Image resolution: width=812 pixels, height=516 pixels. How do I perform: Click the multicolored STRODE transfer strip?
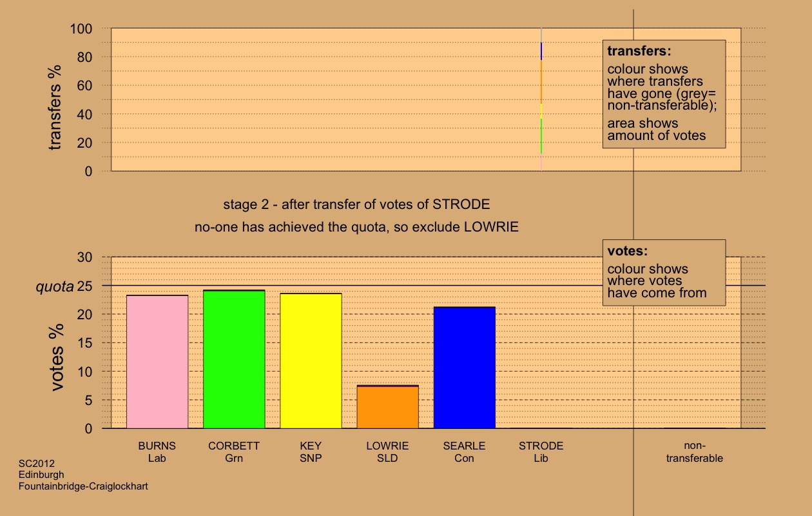pos(541,99)
